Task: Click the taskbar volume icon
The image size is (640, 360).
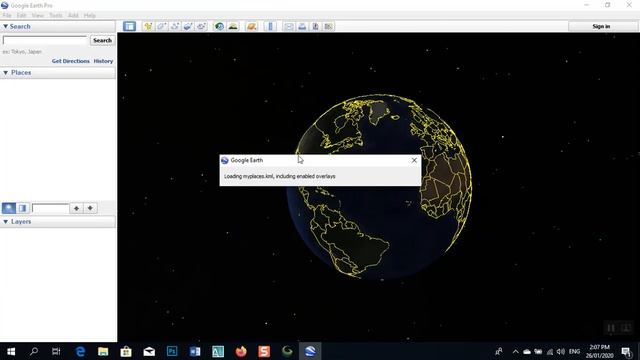Action: pyautogui.click(x=561, y=351)
